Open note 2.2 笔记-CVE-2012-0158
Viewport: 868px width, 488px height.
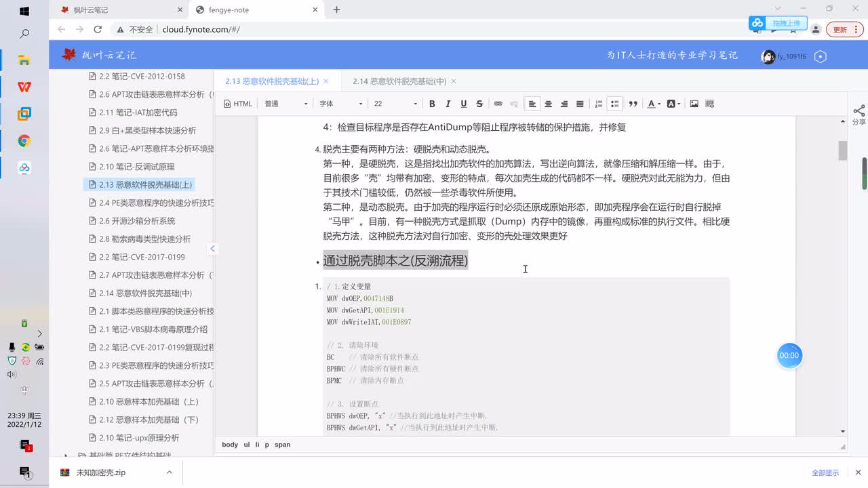(142, 77)
